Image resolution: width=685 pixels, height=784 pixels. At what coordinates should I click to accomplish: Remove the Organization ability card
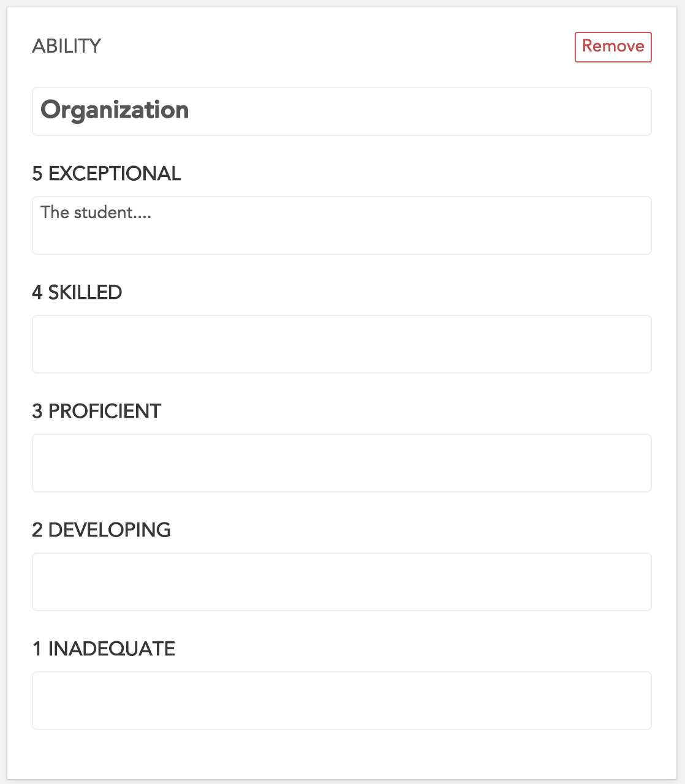[x=613, y=47]
